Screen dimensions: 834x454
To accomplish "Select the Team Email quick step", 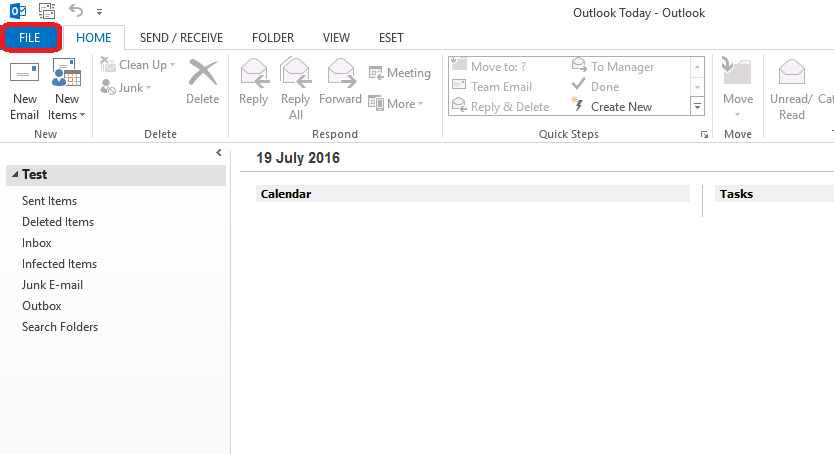I will (x=491, y=87).
